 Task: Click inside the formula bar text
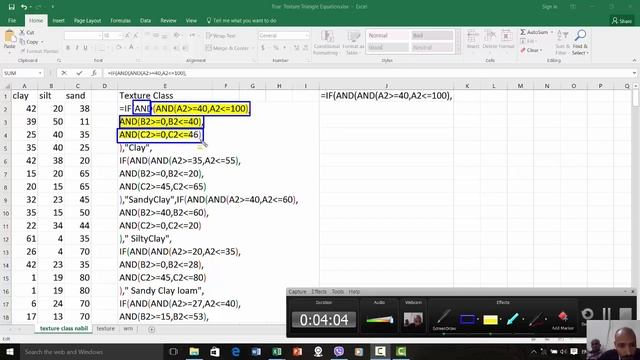click(147, 73)
